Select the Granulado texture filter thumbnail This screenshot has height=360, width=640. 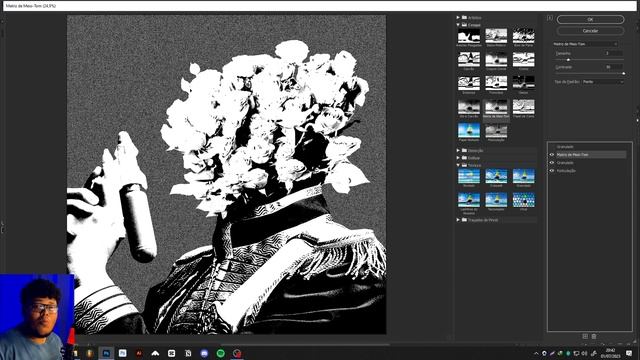524,176
